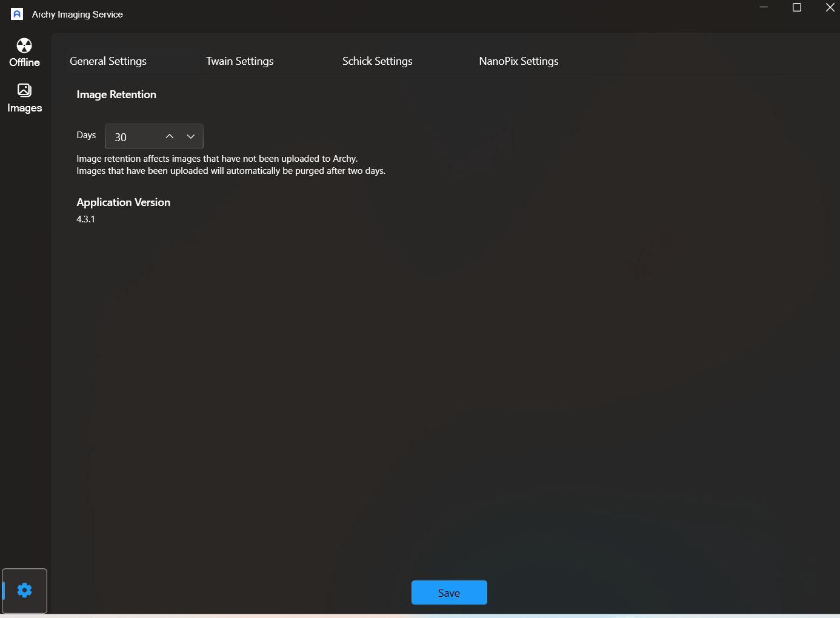Open settings via the gear icon
The width and height of the screenshot is (840, 618).
tap(24, 591)
